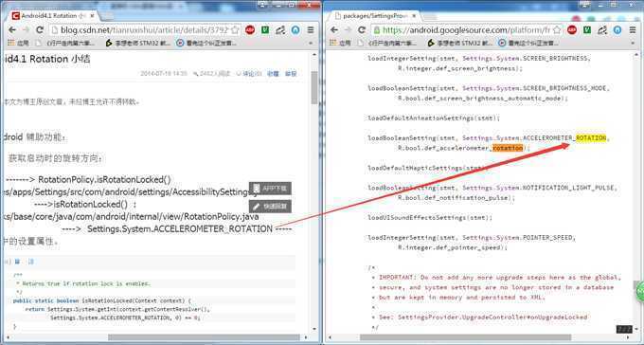Click the loadDefaultAnimationSettings(stmt) line

(434, 118)
